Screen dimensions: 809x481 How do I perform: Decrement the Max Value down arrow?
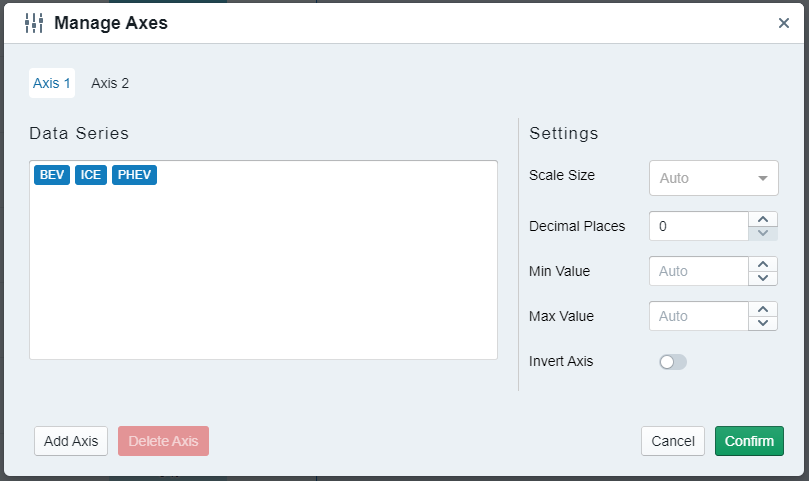(x=763, y=323)
